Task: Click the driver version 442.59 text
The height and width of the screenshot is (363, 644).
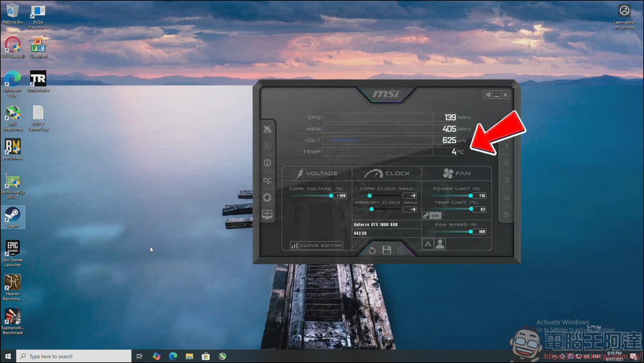Action: pos(360,233)
